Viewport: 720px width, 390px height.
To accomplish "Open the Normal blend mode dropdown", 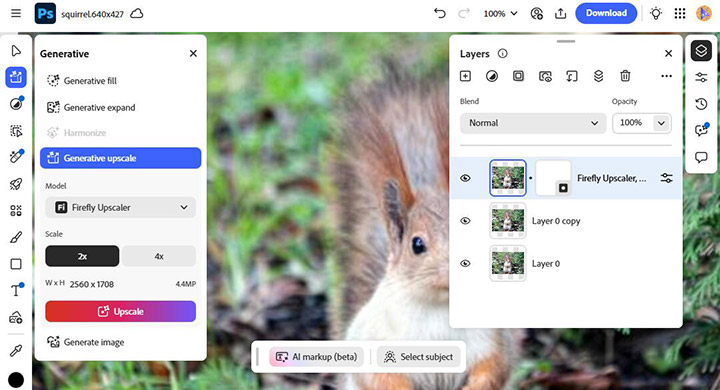I will click(x=533, y=123).
